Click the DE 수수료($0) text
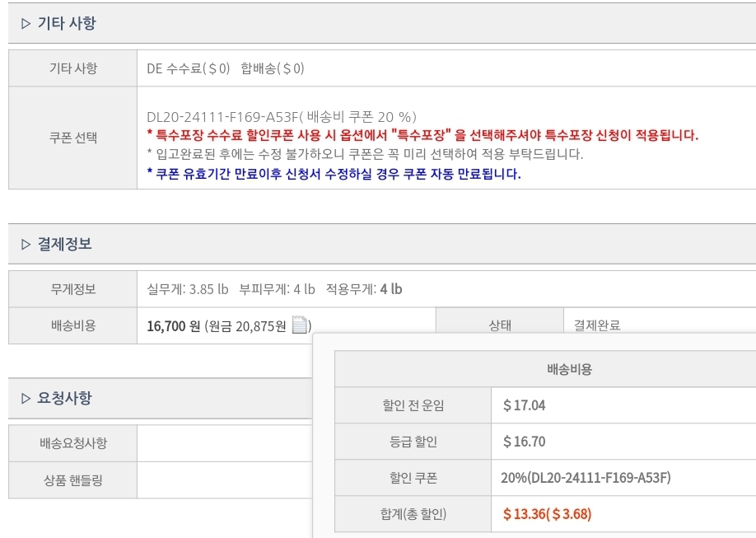 click(x=188, y=68)
